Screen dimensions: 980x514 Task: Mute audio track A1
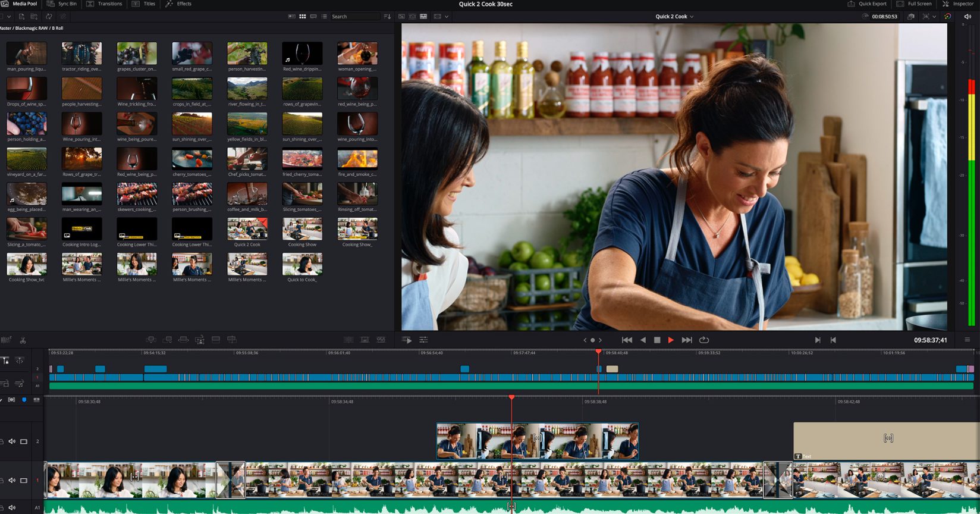pos(12,507)
